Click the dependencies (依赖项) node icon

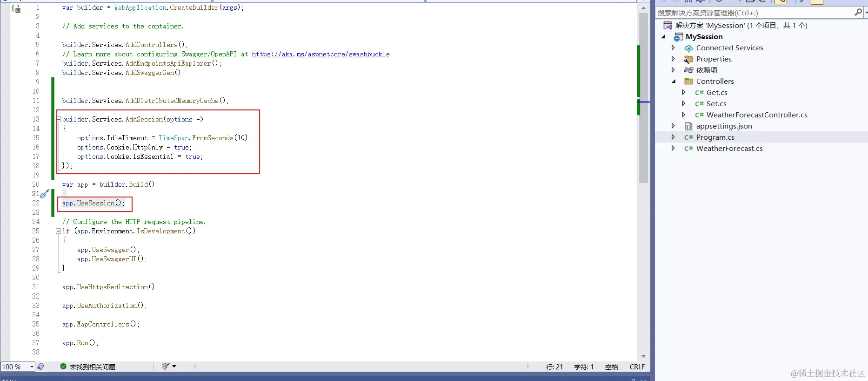(x=688, y=70)
